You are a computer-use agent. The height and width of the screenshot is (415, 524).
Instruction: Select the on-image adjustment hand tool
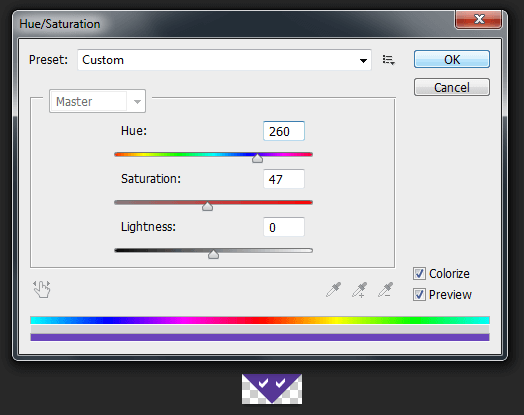[x=42, y=289]
